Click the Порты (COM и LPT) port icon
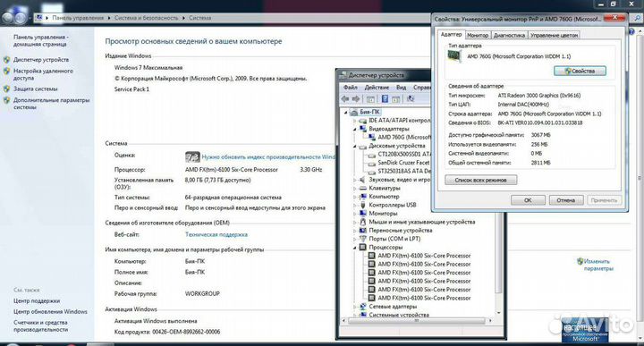This screenshot has width=644, height=346. (x=362, y=239)
